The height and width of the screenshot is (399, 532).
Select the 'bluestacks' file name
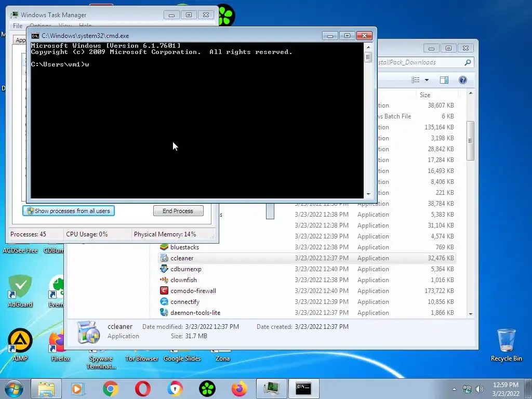[x=184, y=247]
